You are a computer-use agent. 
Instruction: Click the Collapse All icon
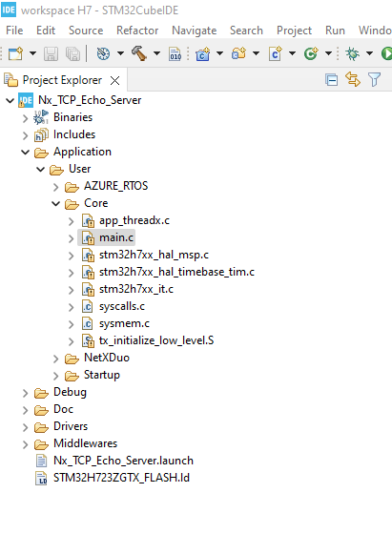click(x=331, y=80)
